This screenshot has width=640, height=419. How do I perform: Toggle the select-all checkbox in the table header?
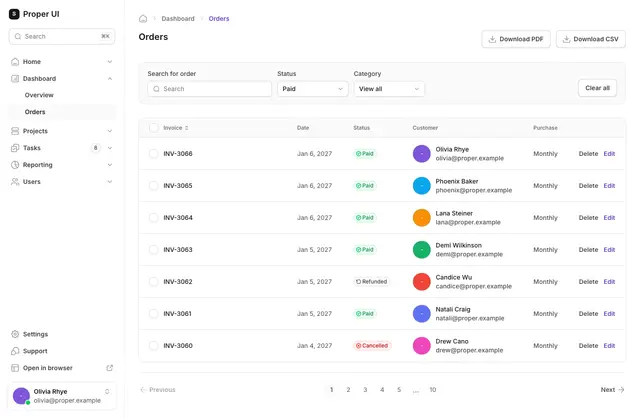[x=153, y=128]
